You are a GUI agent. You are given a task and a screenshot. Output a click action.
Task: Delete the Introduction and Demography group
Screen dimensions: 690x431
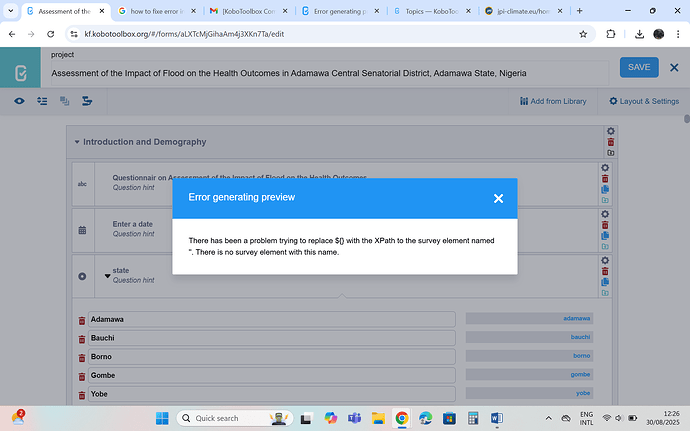[610, 142]
